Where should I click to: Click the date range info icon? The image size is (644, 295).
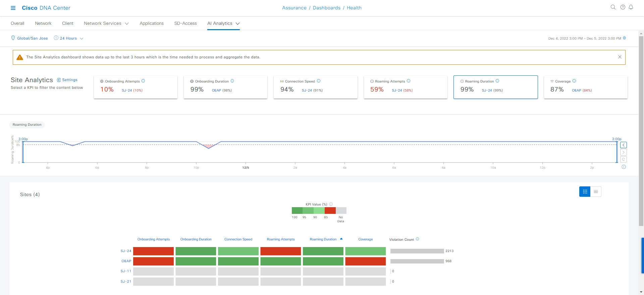pyautogui.click(x=624, y=38)
